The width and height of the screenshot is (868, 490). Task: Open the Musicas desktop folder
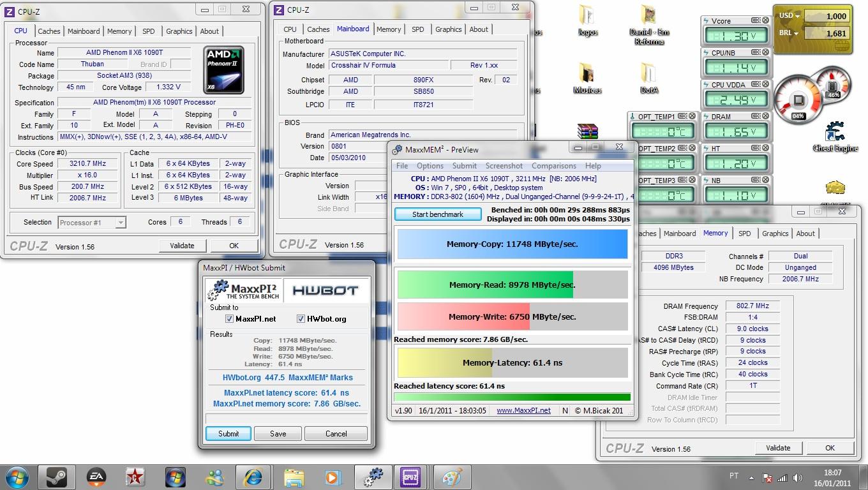tap(587, 78)
